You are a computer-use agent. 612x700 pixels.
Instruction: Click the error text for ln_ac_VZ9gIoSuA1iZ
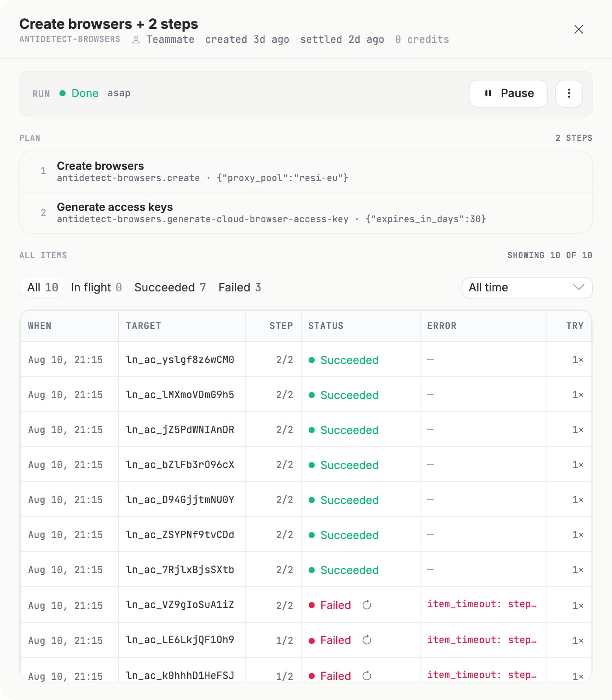[x=482, y=604]
